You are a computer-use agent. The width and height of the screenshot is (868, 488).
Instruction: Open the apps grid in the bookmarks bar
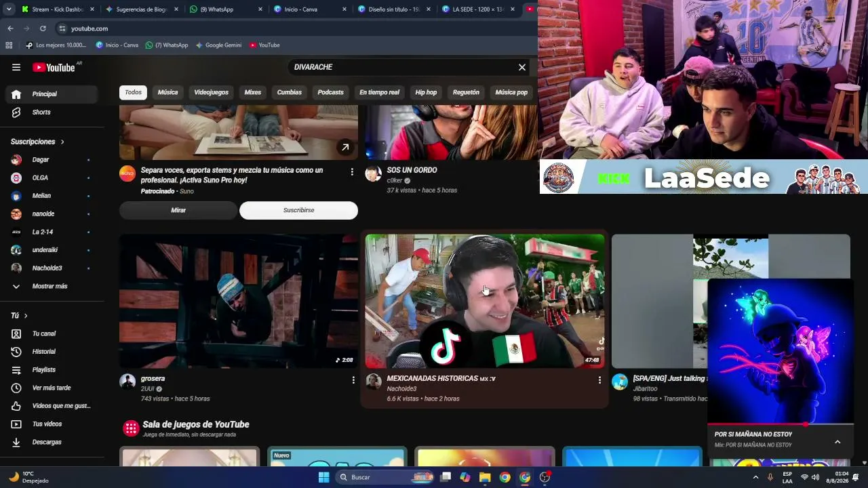[x=9, y=45]
